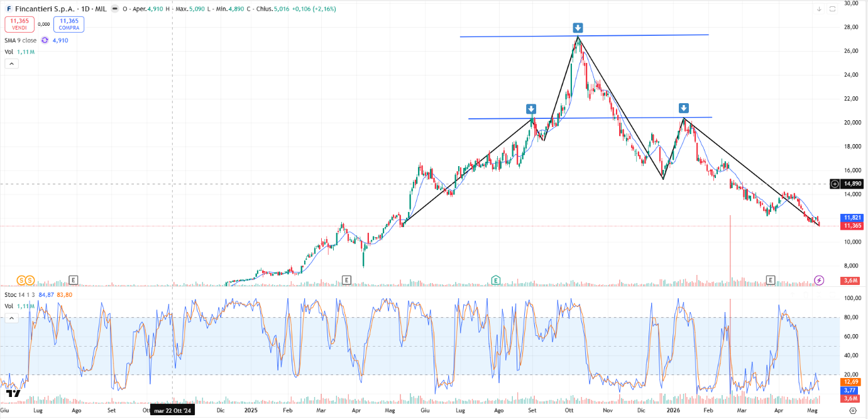Click the blue 3,77 stochastic value label
The height and width of the screenshot is (419, 868).
(x=851, y=390)
